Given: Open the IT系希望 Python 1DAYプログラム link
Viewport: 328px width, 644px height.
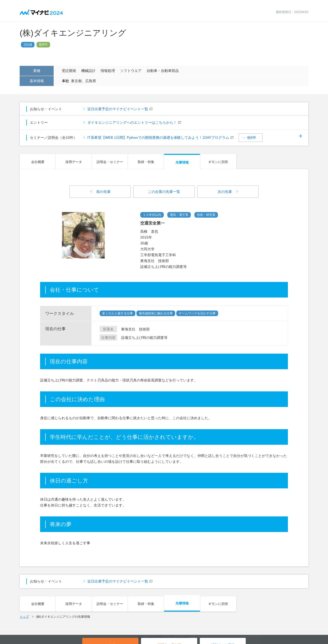Looking at the screenshot, I should point(158,138).
